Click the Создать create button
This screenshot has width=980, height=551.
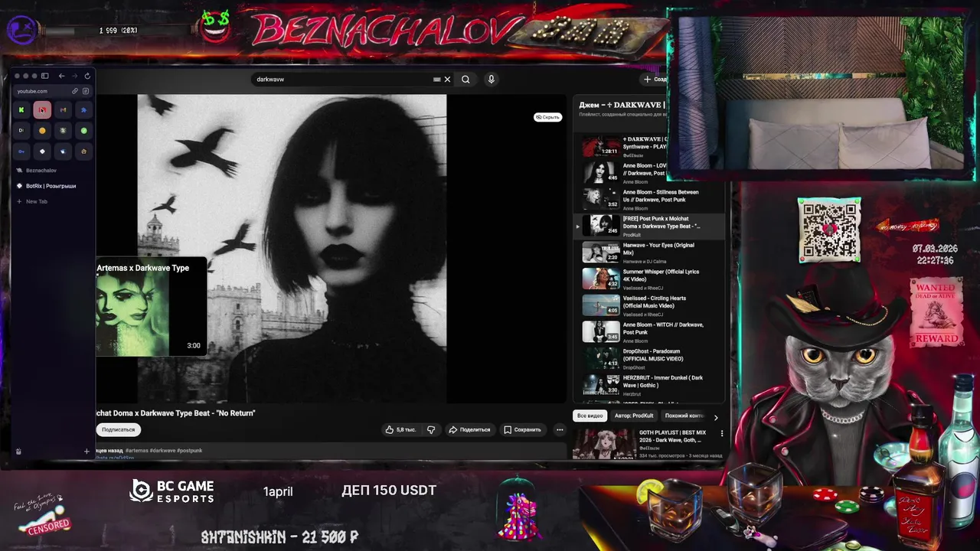[x=655, y=80]
